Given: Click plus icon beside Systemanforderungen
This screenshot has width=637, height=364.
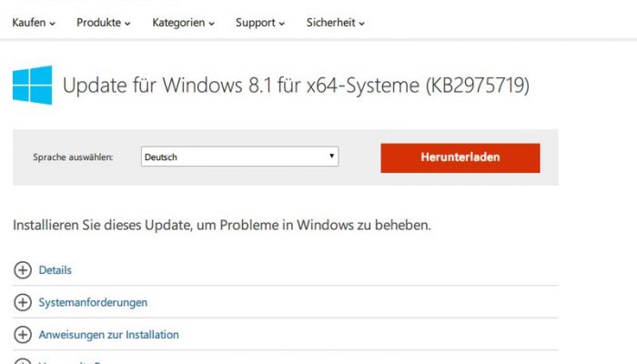Looking at the screenshot, I should click(x=23, y=302).
